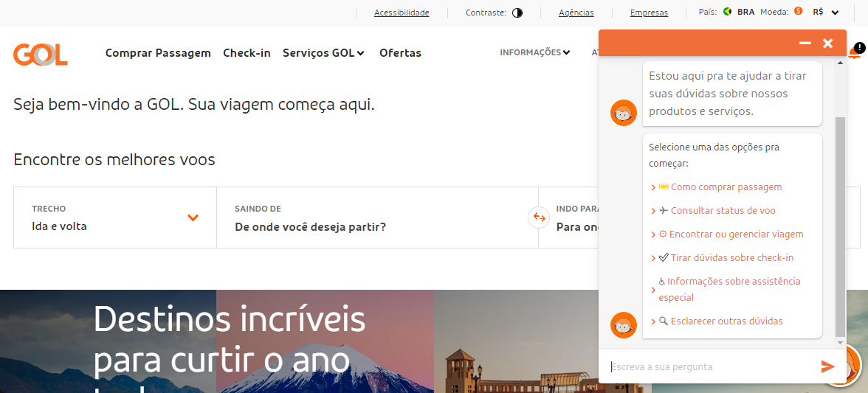Open the Acessibilidade link
Image resolution: width=868 pixels, height=393 pixels.
402,13
